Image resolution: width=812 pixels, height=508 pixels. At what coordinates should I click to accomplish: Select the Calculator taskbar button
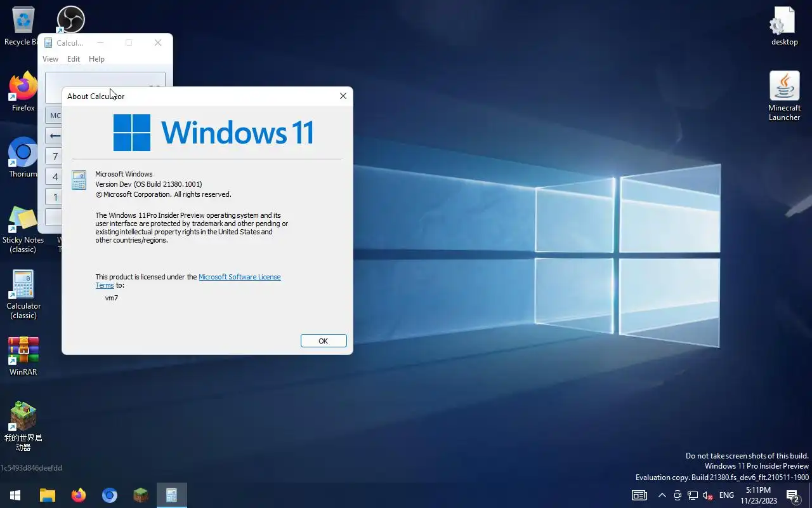point(171,495)
